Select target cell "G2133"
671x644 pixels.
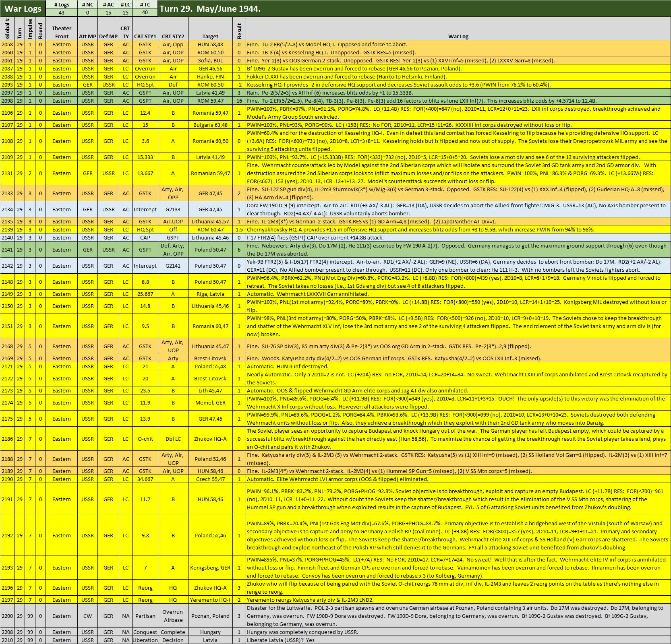pos(173,209)
